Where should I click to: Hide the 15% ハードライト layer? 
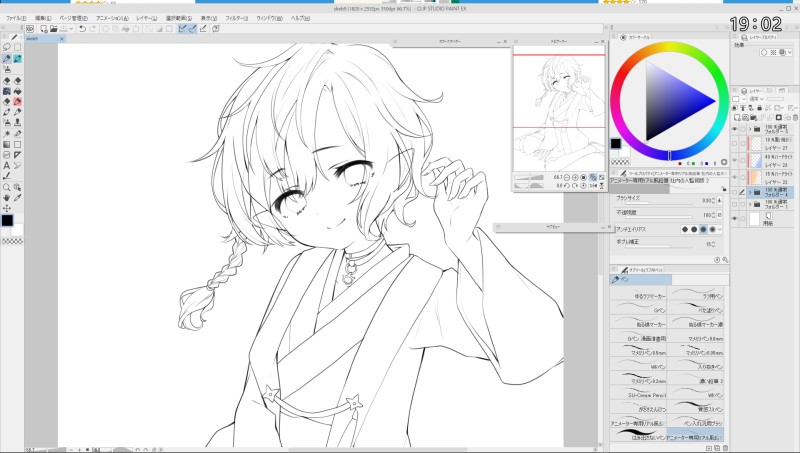tap(735, 177)
